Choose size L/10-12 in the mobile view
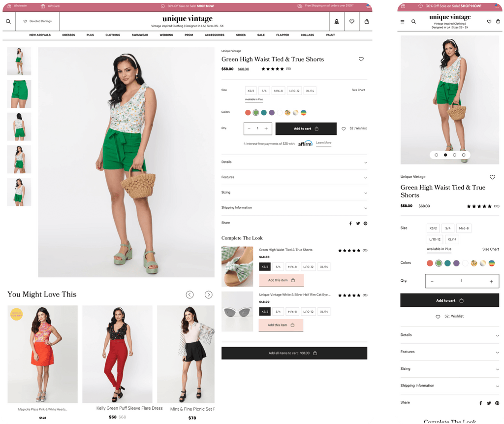This screenshot has width=504, height=424. [x=435, y=240]
